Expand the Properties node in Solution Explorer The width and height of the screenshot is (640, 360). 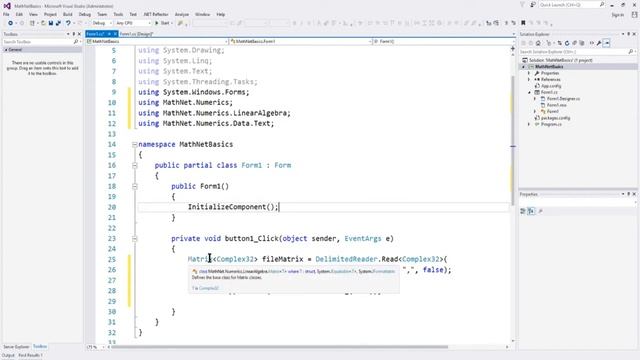pos(529,73)
